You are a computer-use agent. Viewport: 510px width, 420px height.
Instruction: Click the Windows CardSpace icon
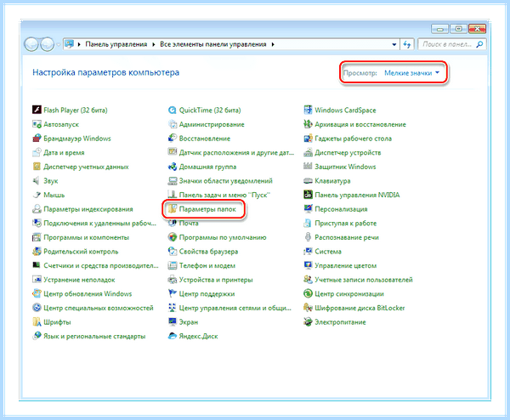308,110
